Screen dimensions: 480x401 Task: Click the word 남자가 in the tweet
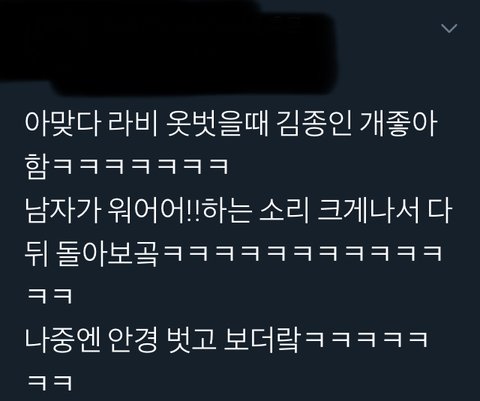[x=62, y=211]
